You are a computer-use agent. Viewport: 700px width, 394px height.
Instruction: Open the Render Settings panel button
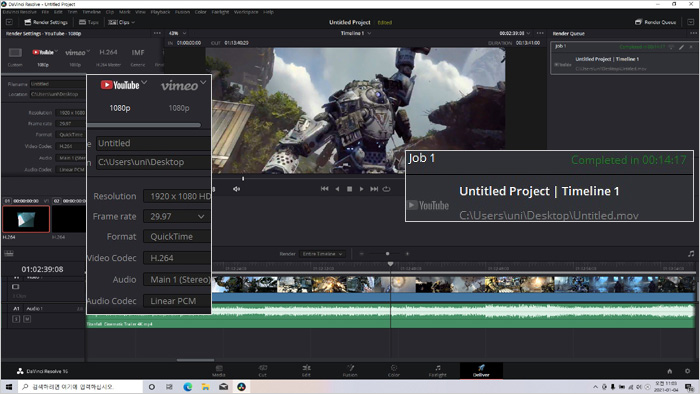click(46, 22)
